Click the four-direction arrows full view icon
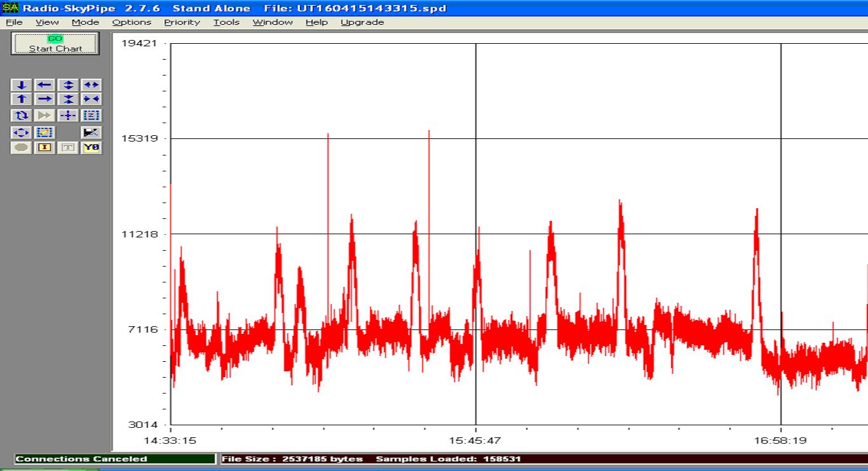The image size is (868, 471). (x=22, y=133)
